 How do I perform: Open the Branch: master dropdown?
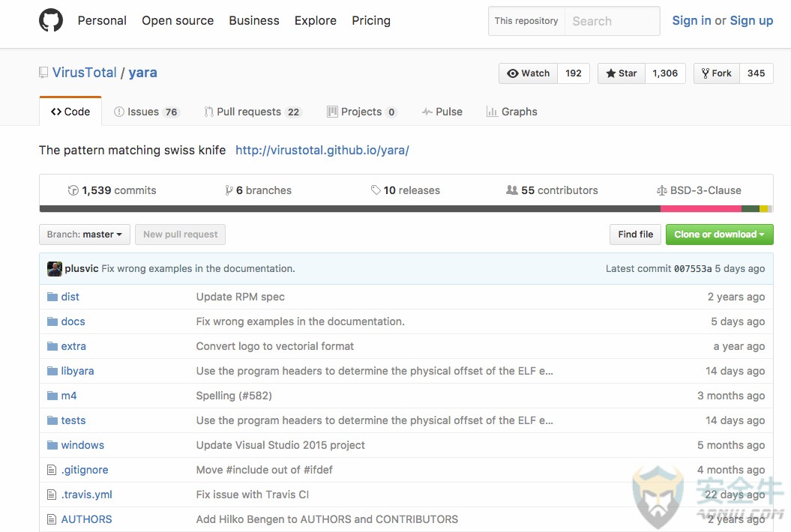(x=85, y=235)
